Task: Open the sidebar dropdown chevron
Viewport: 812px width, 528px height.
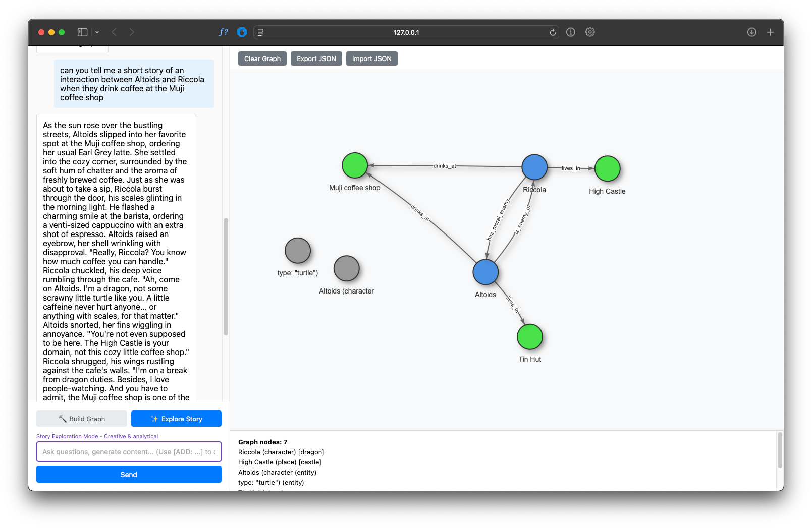Action: click(97, 32)
